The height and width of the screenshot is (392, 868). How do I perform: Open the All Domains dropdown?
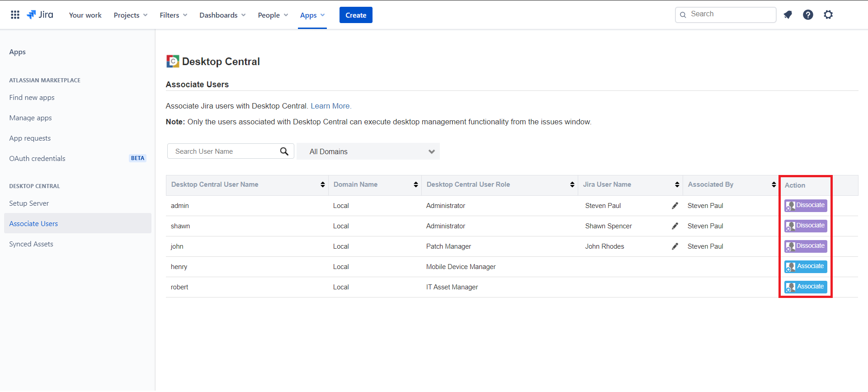click(368, 151)
